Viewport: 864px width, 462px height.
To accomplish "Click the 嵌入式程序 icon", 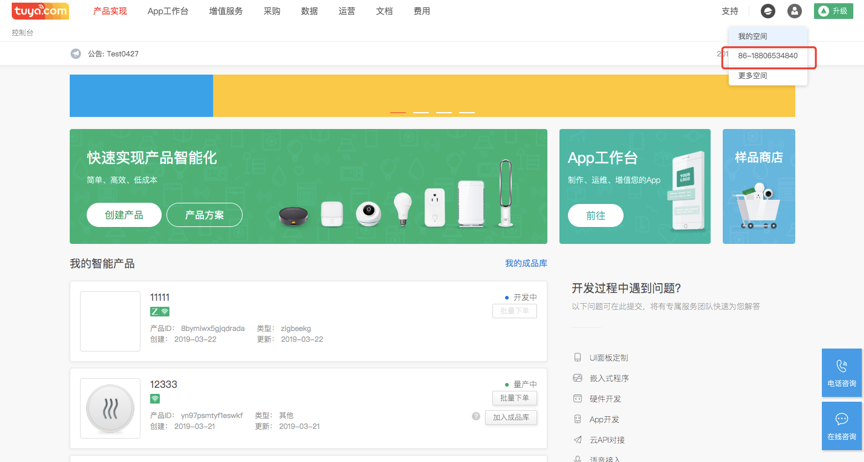I will 577,378.
